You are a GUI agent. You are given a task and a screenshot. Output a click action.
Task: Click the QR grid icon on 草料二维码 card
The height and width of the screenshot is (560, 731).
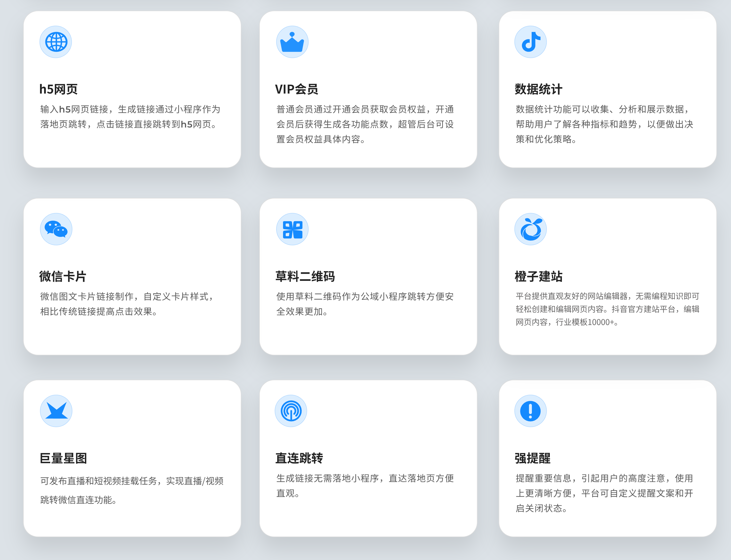(292, 229)
